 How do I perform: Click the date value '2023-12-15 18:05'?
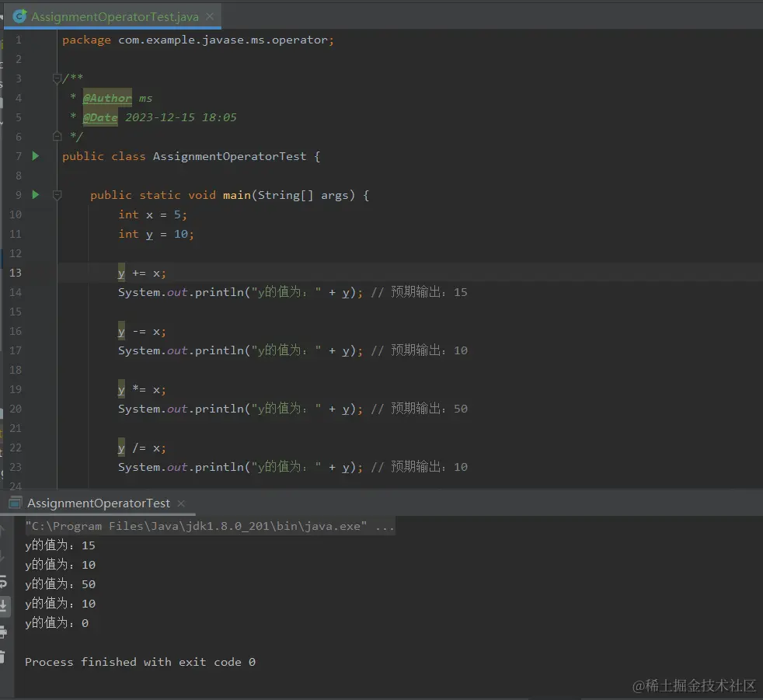[181, 118]
